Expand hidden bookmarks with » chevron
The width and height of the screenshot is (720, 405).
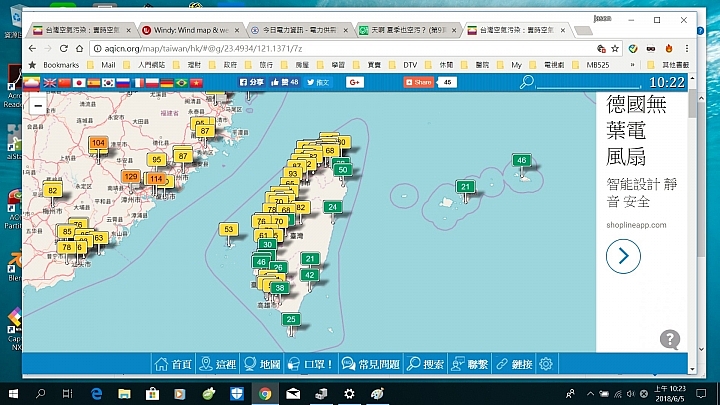pyautogui.click(x=632, y=65)
